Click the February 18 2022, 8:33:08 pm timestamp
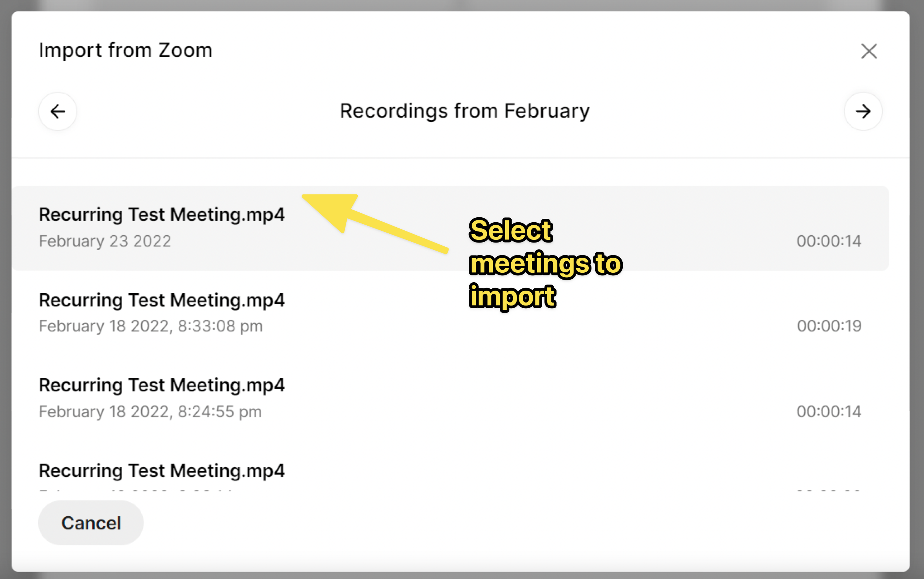Image resolution: width=924 pixels, height=579 pixels. click(150, 326)
